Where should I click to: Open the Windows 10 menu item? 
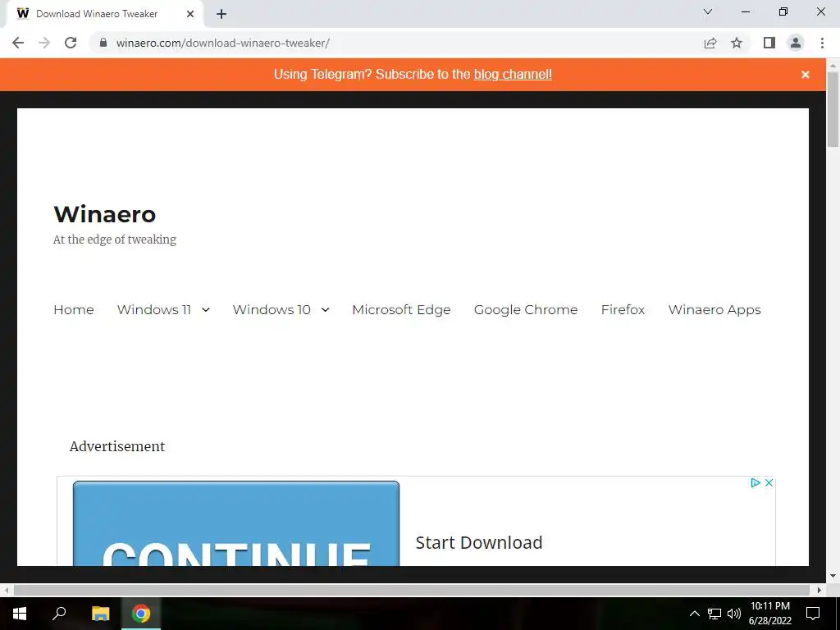(272, 309)
